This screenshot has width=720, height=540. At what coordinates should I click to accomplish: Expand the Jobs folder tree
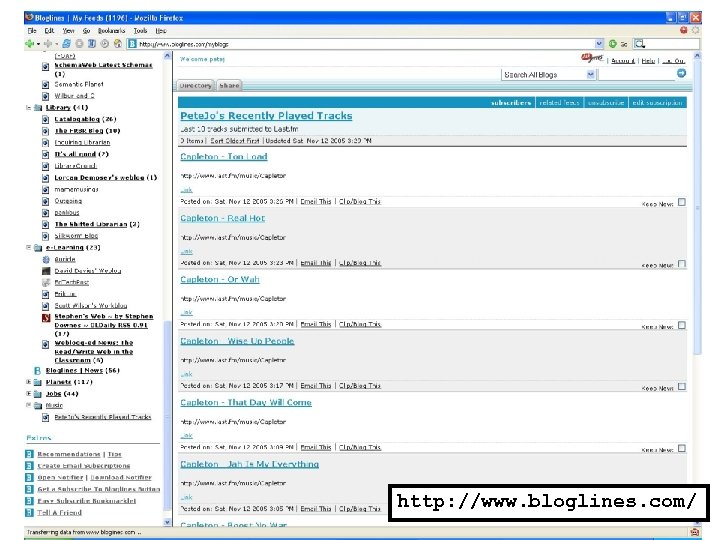28,394
